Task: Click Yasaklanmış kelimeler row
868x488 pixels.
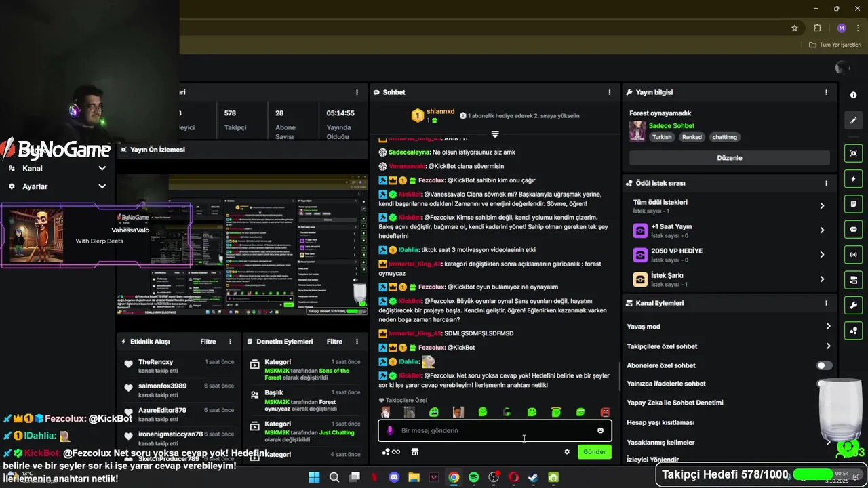Action: click(x=730, y=442)
